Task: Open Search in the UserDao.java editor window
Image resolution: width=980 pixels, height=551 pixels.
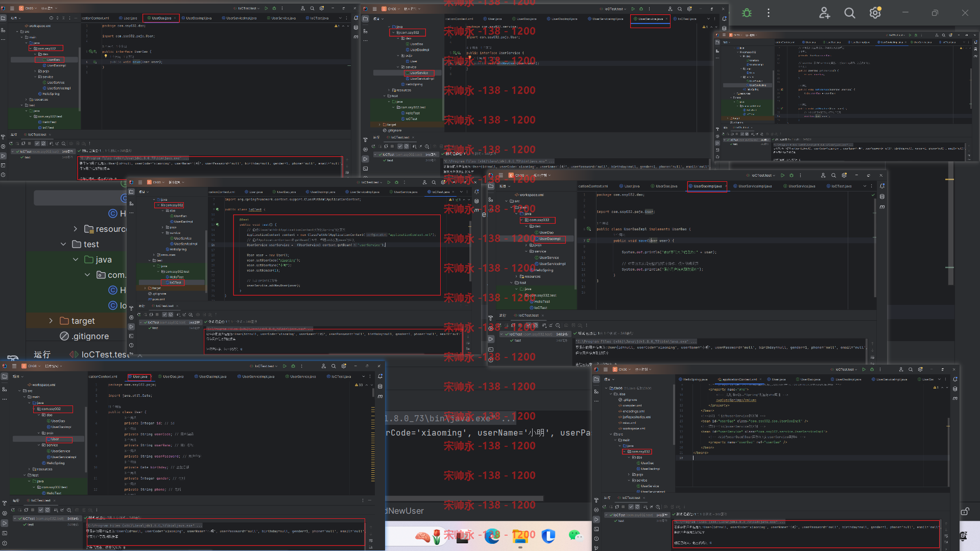Action: [312, 8]
